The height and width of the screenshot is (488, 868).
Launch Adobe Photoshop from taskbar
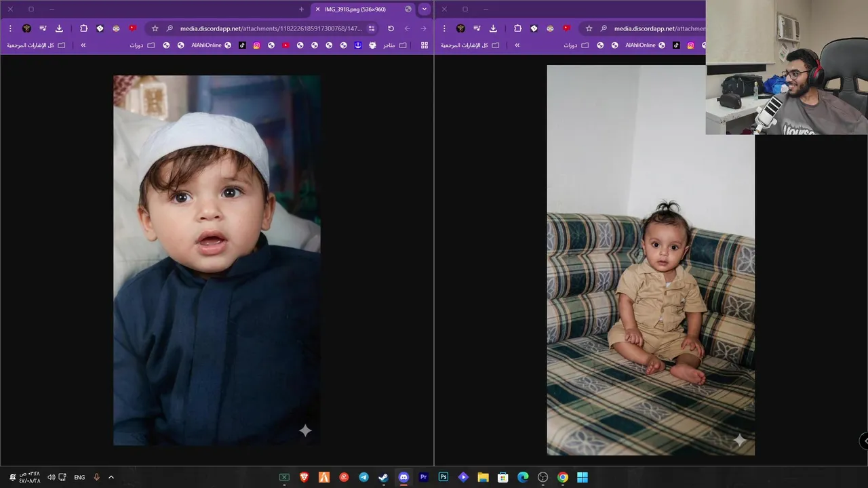point(443,477)
